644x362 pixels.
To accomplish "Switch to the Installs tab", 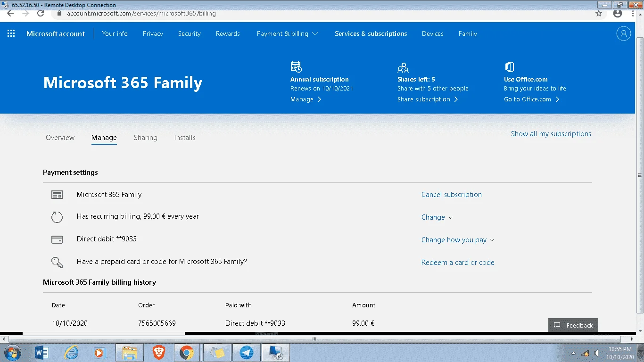I will point(185,138).
